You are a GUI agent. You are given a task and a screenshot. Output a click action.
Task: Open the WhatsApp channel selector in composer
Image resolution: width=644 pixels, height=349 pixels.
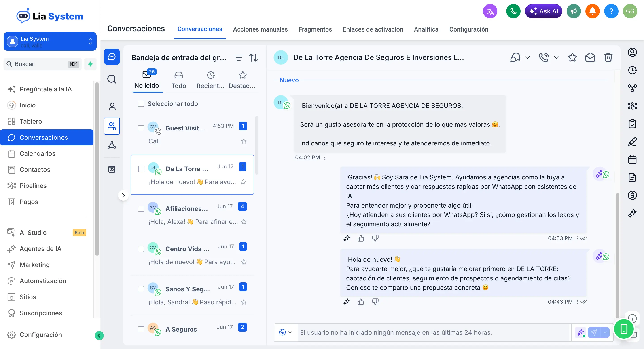(286, 332)
